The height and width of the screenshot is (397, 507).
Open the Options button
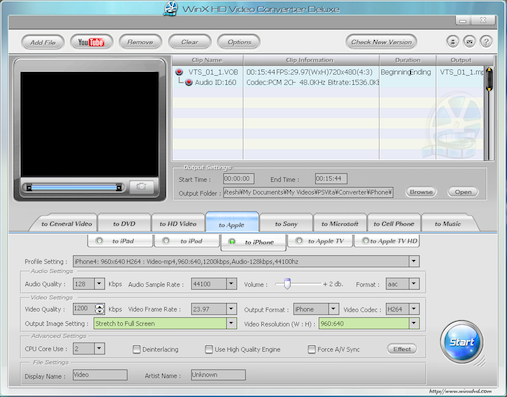239,42
